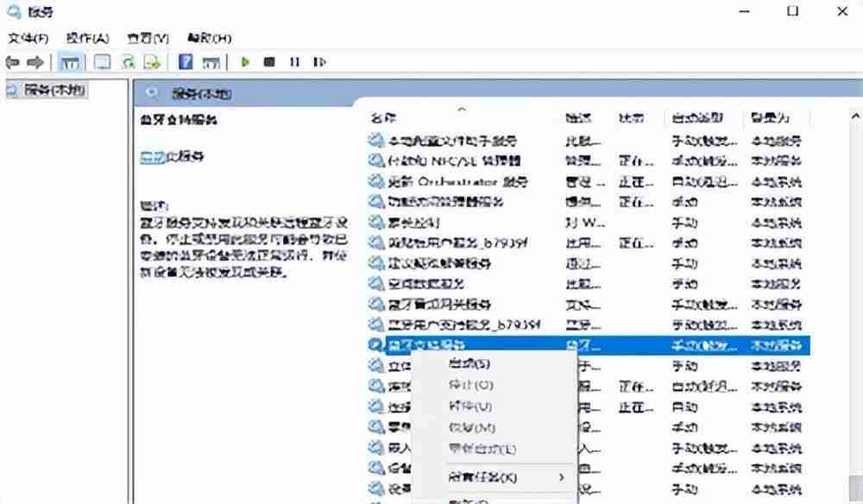Toggle the Show/Hide Console Tree toolbar icon
Viewport: 863px width, 504px height.
[70, 62]
